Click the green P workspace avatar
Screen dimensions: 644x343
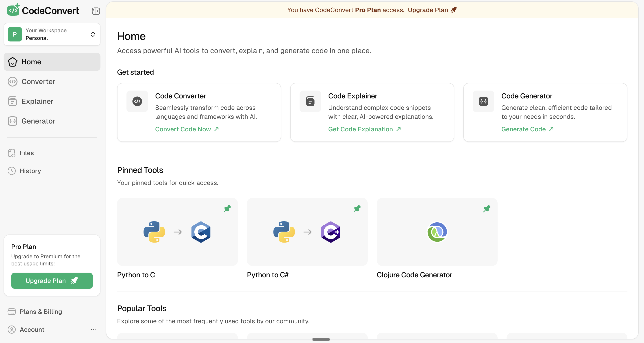[15, 34]
